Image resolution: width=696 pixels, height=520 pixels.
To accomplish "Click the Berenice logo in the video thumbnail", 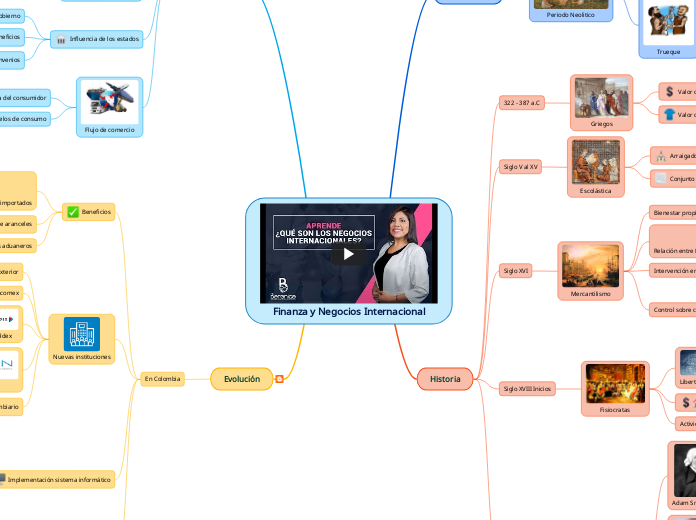I will pyautogui.click(x=283, y=289).
